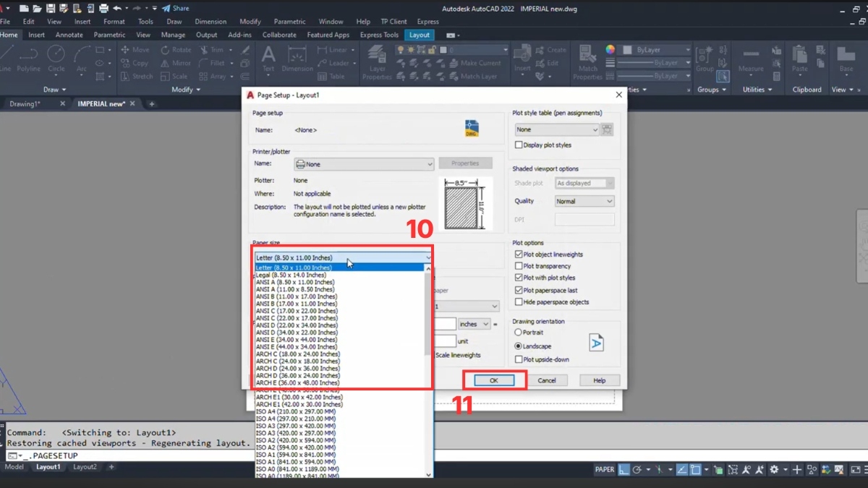Open the Printer/plotter Name dropdown
Screen dimensions: 868x488
tap(364, 164)
